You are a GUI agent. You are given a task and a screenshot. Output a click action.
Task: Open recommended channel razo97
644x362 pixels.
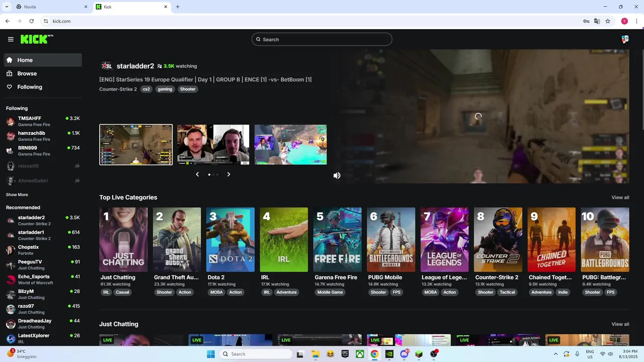point(43,309)
